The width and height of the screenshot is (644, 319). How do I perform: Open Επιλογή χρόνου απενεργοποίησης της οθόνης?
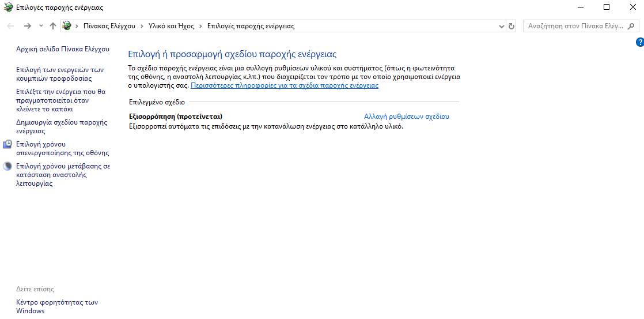point(62,148)
